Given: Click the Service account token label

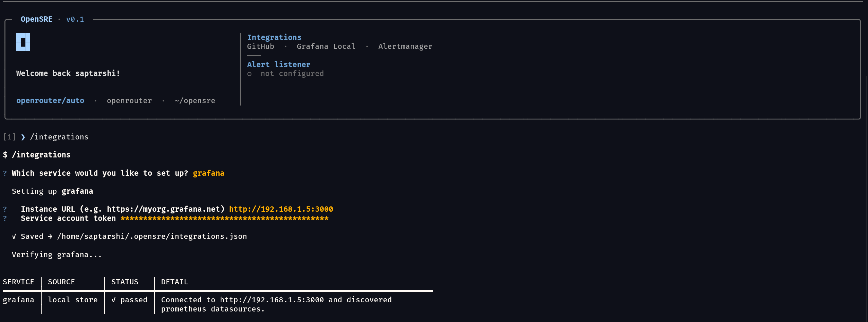Looking at the screenshot, I should 68,219.
